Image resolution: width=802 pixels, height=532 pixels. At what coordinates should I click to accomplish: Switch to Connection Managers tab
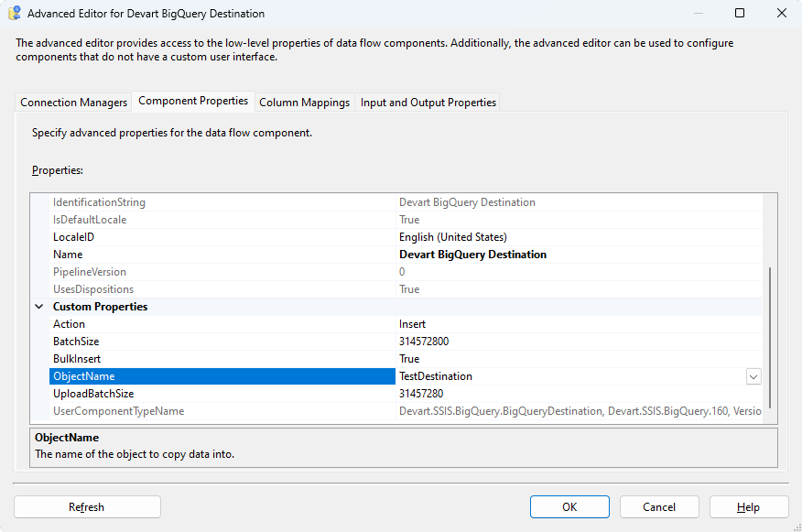tap(74, 103)
